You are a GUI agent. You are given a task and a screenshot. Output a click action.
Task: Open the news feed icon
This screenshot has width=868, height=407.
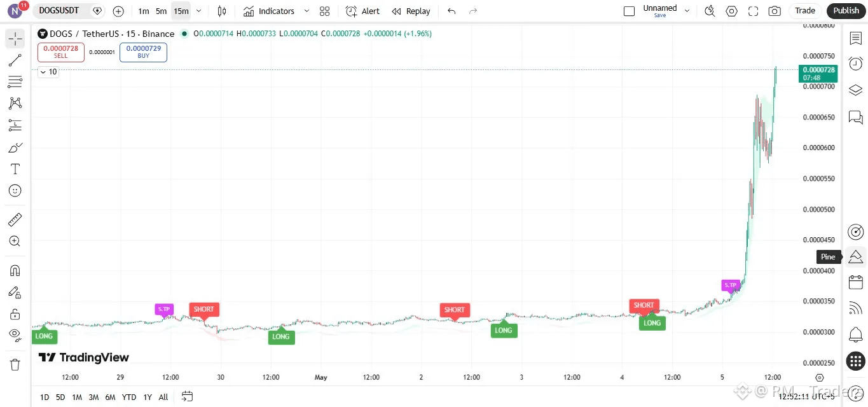coord(855,308)
